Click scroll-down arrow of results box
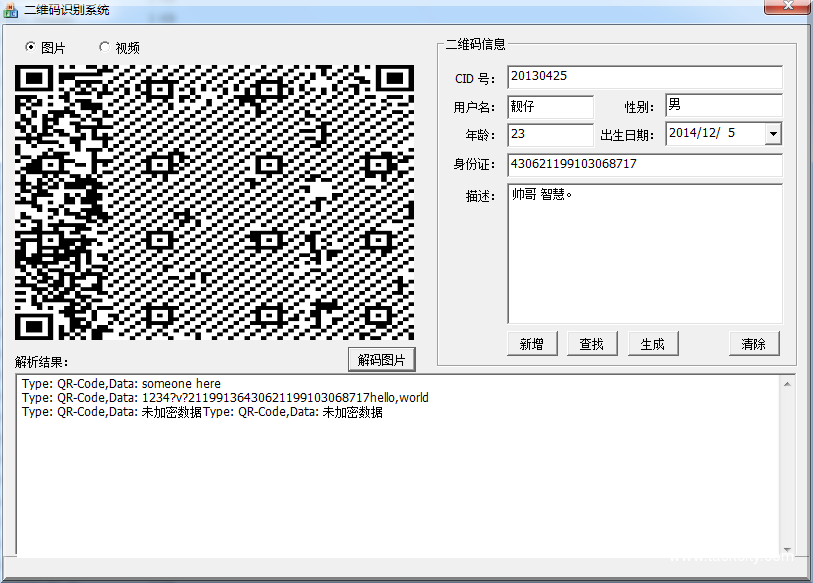 [x=789, y=549]
